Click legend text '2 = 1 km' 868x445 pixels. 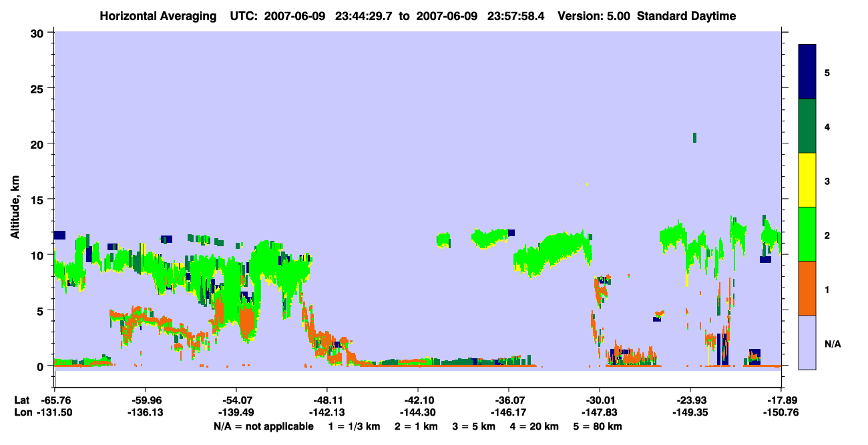[x=416, y=426]
